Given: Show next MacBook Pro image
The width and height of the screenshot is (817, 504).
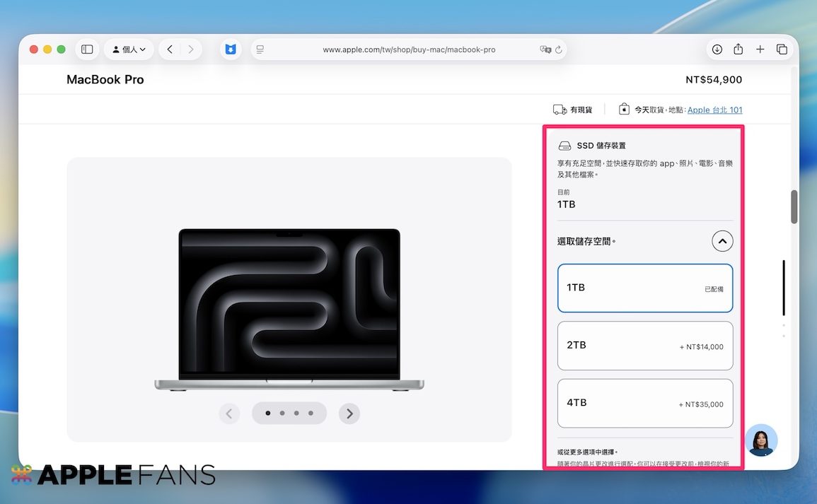Looking at the screenshot, I should click(x=349, y=414).
